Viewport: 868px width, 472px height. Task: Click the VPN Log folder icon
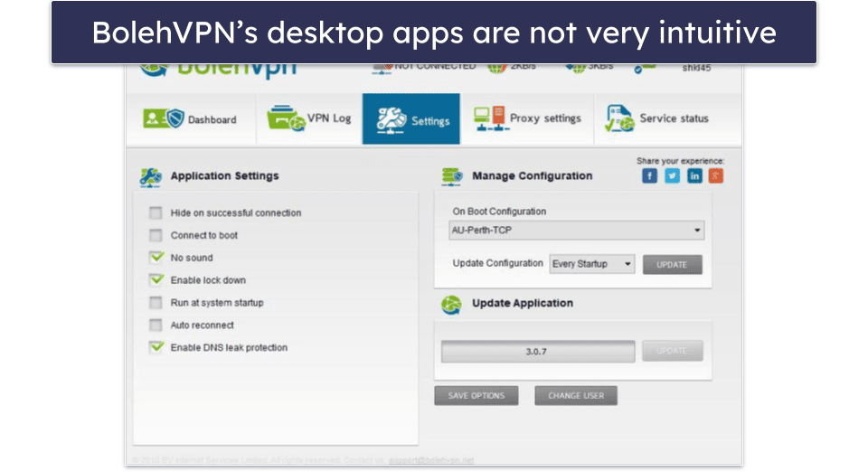pos(286,118)
